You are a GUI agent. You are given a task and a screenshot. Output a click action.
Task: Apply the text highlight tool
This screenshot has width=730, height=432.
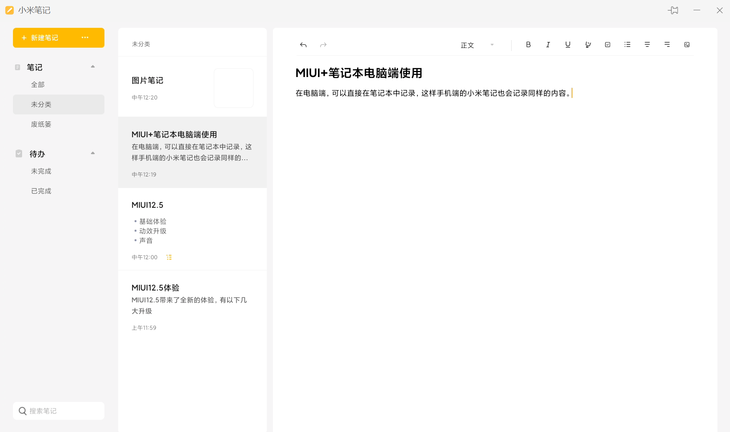pyautogui.click(x=588, y=45)
